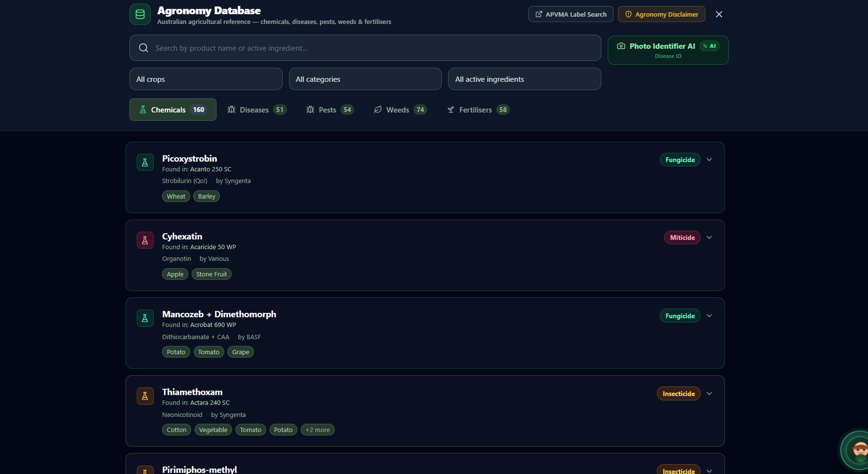Click the Mancozeb + Dimethomorph flask icon
The image size is (868, 474).
145,318
